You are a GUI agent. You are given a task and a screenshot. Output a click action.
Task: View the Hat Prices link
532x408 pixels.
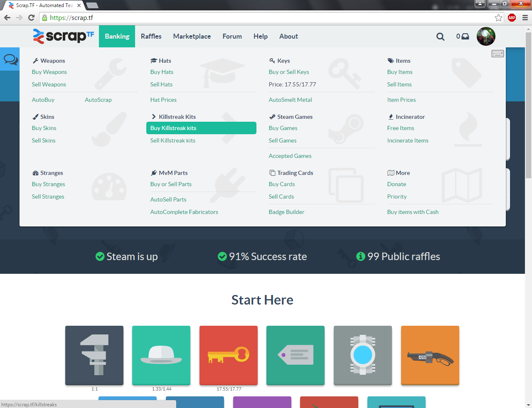163,100
